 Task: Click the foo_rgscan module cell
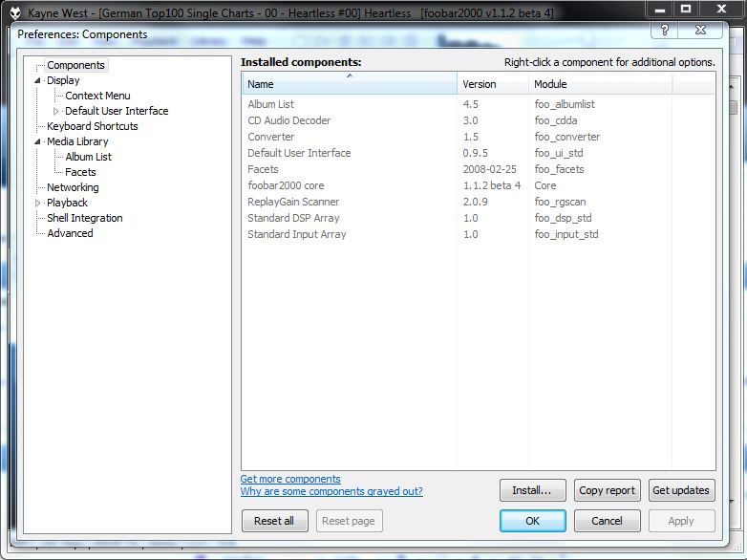pyautogui.click(x=560, y=202)
